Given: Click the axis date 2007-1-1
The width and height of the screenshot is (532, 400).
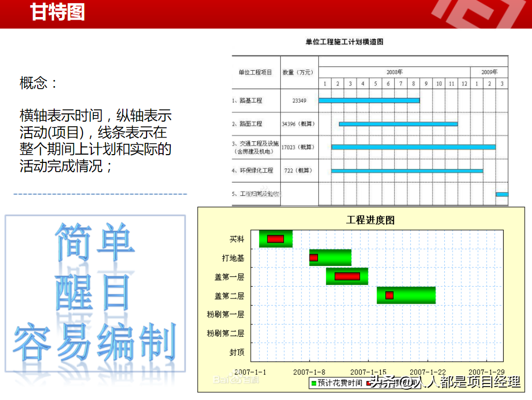Looking at the screenshot, I should pos(250,372).
